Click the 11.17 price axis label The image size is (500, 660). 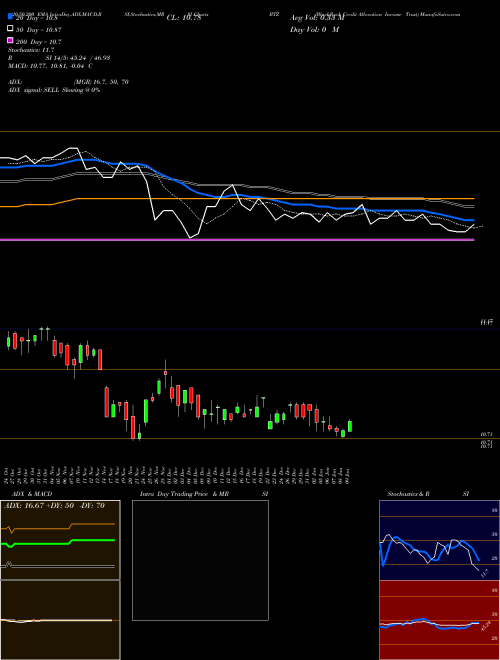(487, 322)
